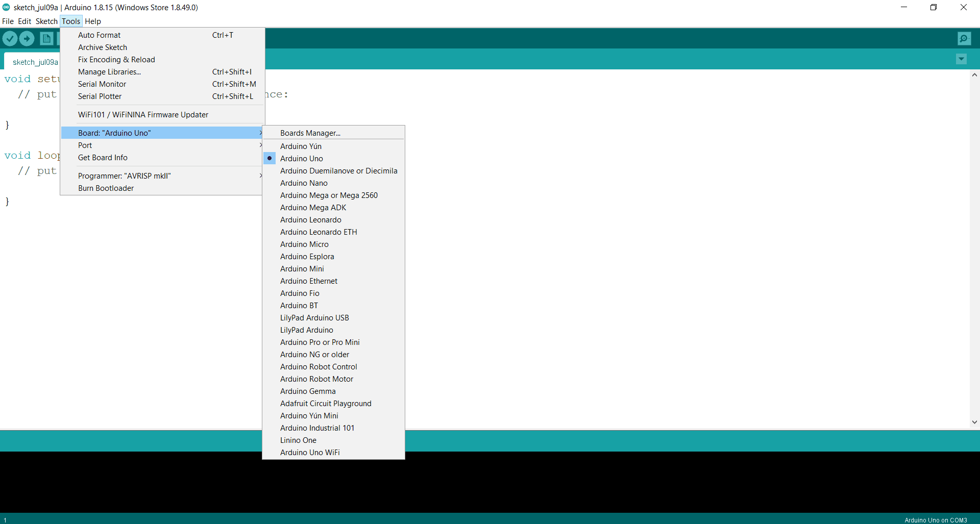Click Burn Bootloader
The width and height of the screenshot is (980, 524).
point(106,188)
